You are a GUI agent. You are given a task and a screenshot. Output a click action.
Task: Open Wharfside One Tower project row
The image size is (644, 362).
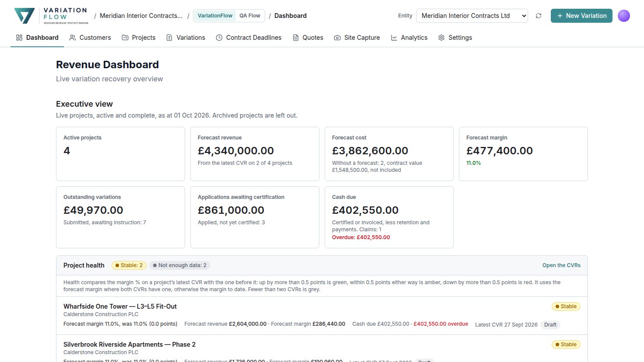[x=322, y=316]
